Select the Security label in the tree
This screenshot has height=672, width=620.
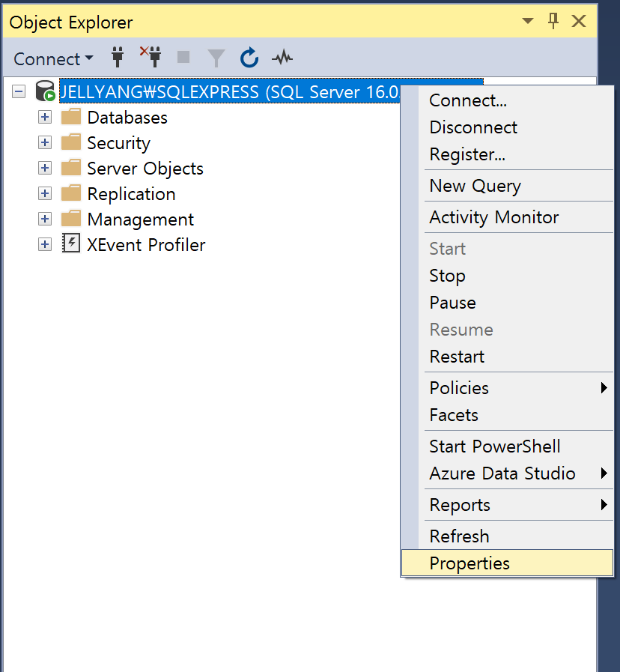[119, 143]
